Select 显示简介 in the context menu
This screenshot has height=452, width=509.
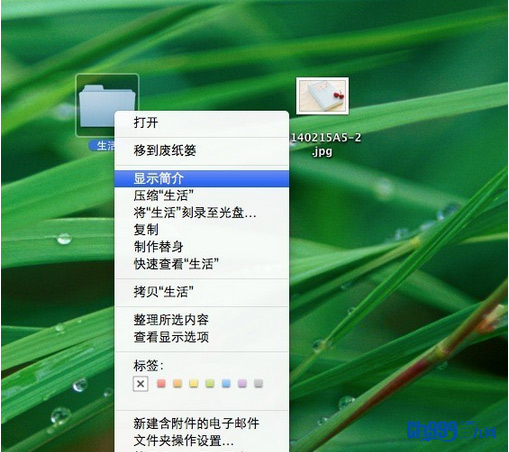point(202,179)
